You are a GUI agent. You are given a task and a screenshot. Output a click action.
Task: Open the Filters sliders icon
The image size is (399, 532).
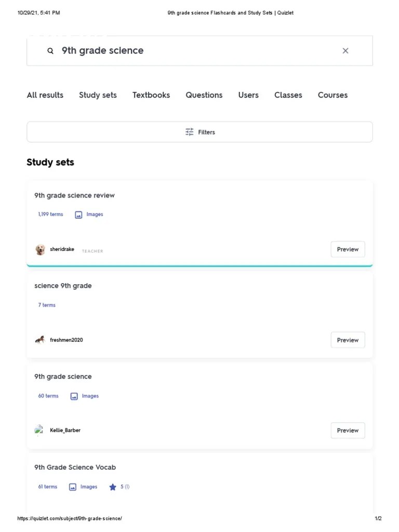pyautogui.click(x=189, y=132)
